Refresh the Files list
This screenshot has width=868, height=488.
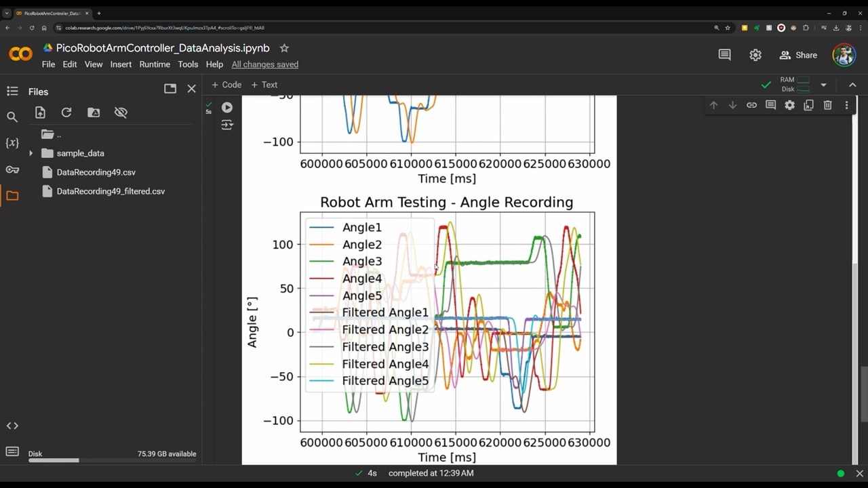click(66, 113)
